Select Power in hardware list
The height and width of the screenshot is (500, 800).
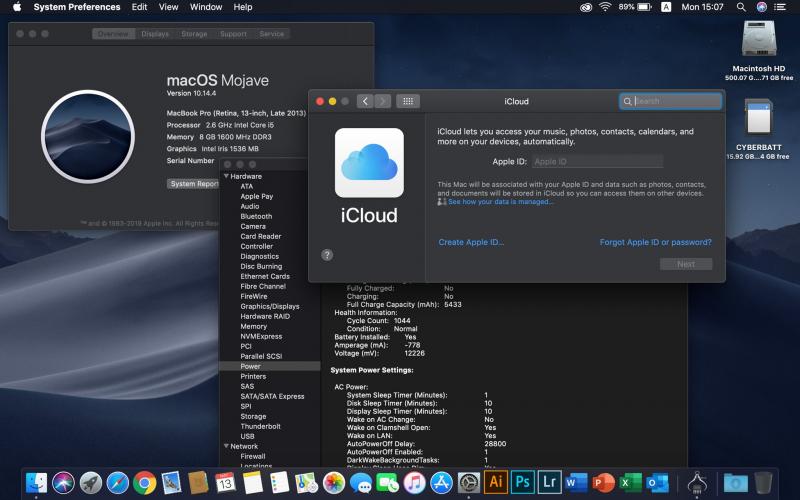tap(251, 366)
